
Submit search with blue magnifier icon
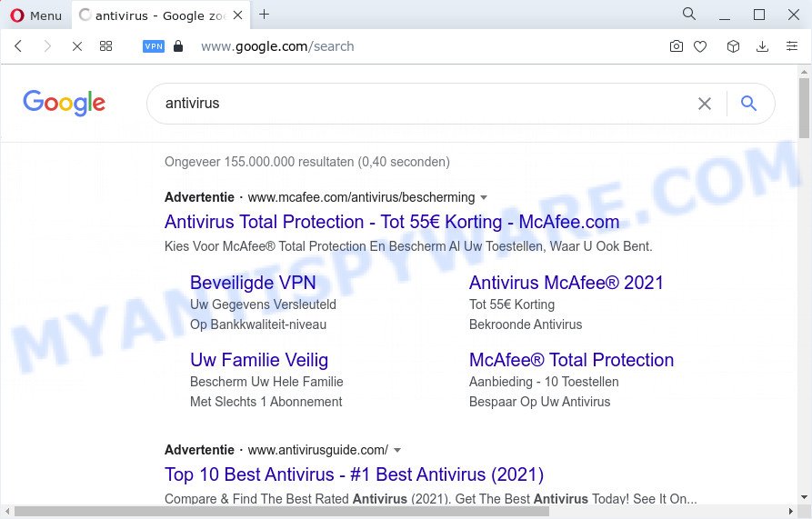click(749, 104)
